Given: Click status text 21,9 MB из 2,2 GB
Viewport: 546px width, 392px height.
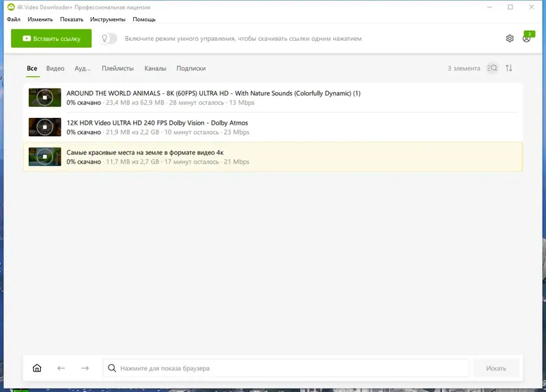Looking at the screenshot, I should tap(132, 132).
